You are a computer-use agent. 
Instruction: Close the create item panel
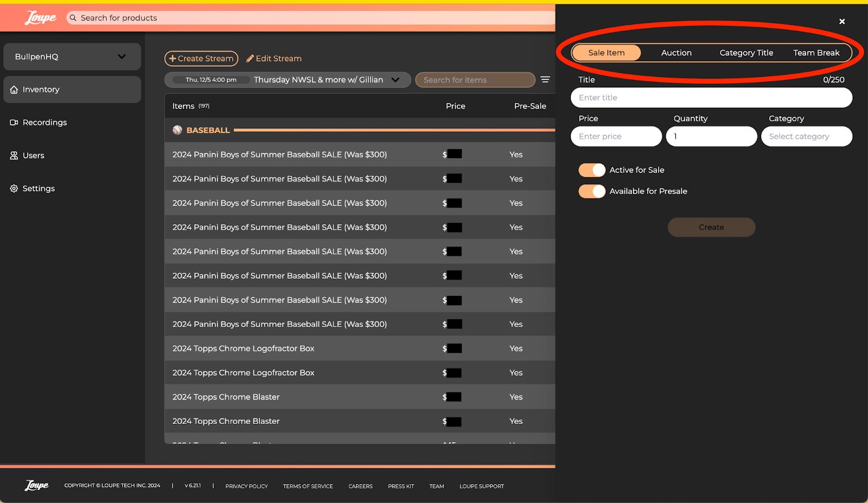[x=842, y=22]
